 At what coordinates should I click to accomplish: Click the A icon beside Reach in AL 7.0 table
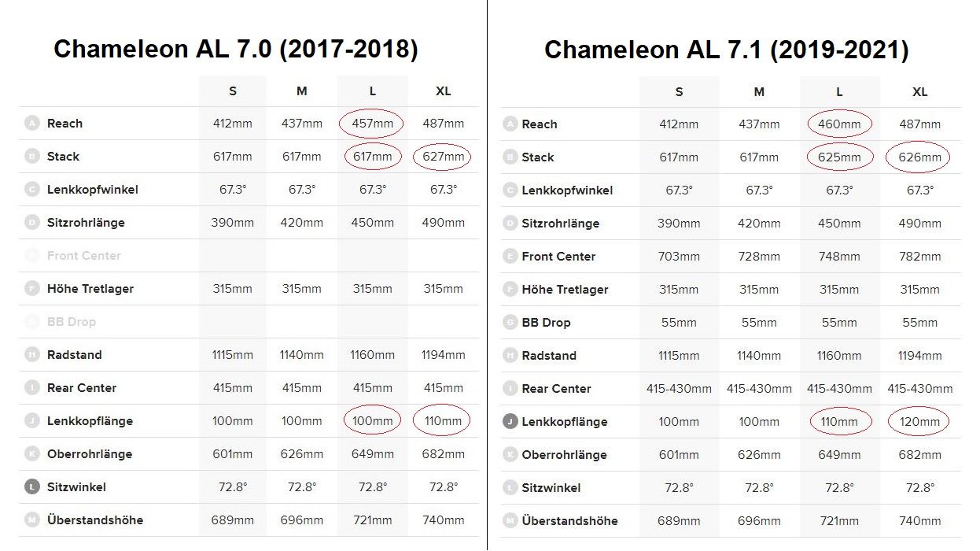pos(32,124)
